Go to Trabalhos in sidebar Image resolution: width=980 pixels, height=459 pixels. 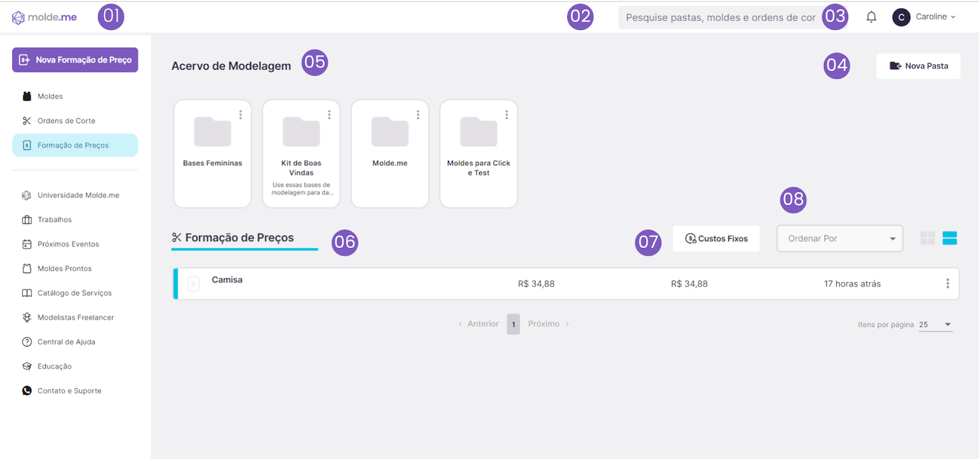(55, 220)
